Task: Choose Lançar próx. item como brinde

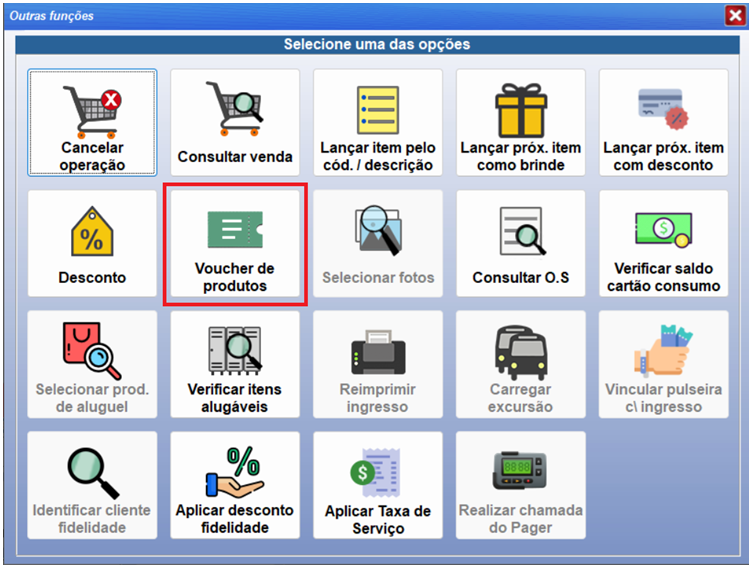Action: 520,122
